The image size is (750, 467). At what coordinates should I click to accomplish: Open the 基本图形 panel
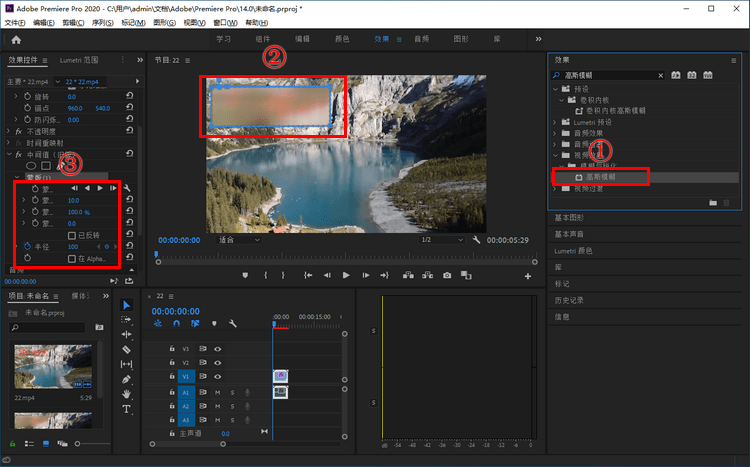569,218
